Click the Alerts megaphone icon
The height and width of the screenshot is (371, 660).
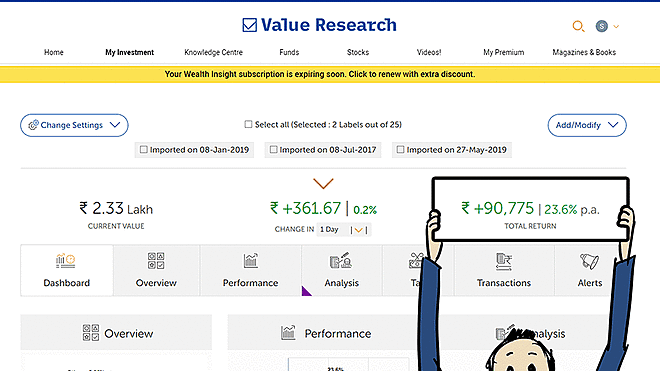(x=589, y=261)
